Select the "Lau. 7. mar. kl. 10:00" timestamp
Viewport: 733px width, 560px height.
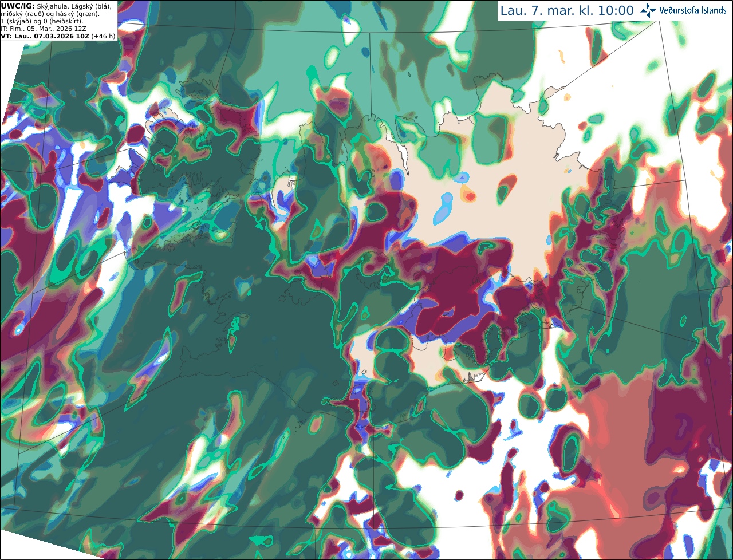click(x=567, y=11)
